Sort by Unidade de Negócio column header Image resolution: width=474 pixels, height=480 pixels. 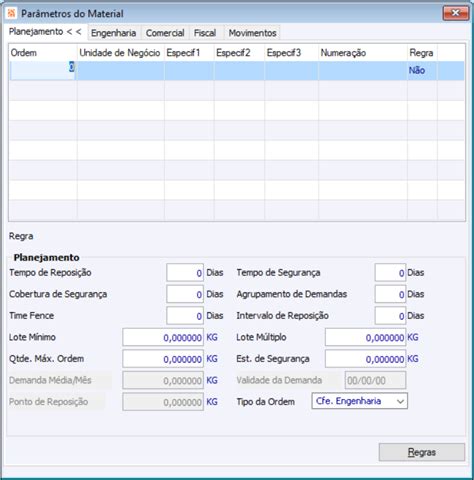coord(120,53)
